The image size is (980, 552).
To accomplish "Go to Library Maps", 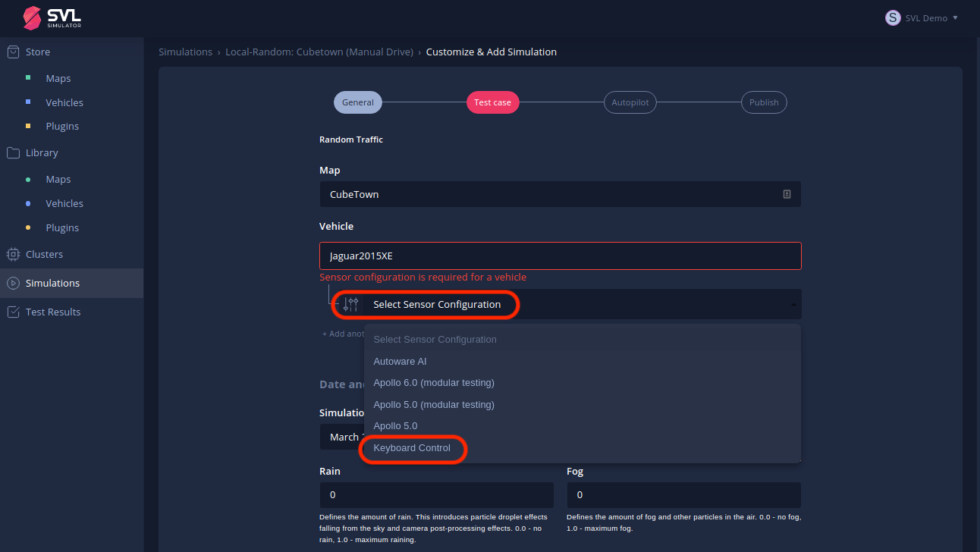I will 58,180.
